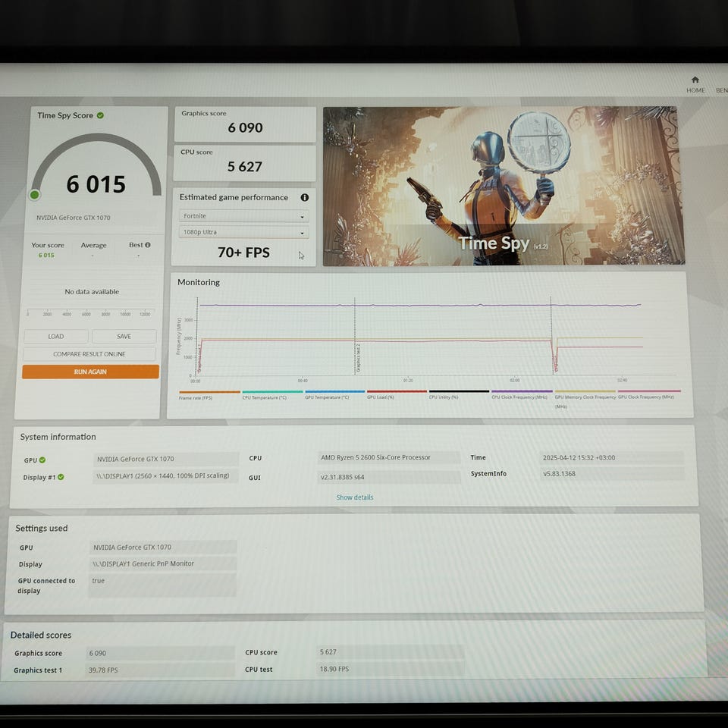The image size is (728, 728).
Task: Click the Graphics test 1 marker in graph
Action: [199, 359]
